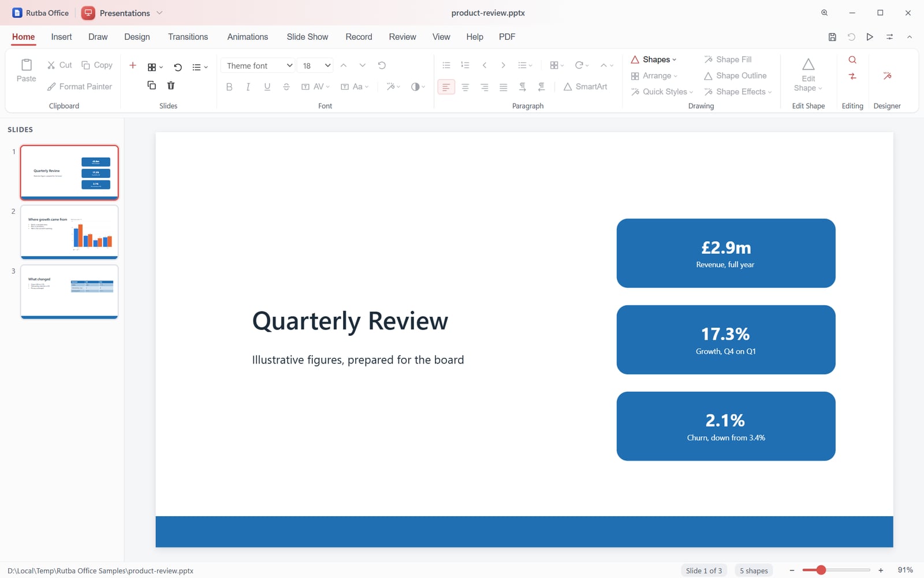Click the bulleted list icon

pos(446,65)
